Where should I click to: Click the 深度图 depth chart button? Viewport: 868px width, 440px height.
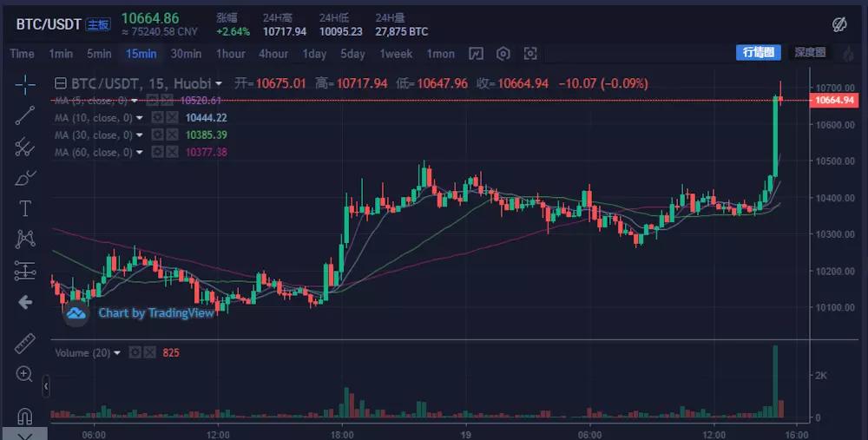(x=809, y=53)
